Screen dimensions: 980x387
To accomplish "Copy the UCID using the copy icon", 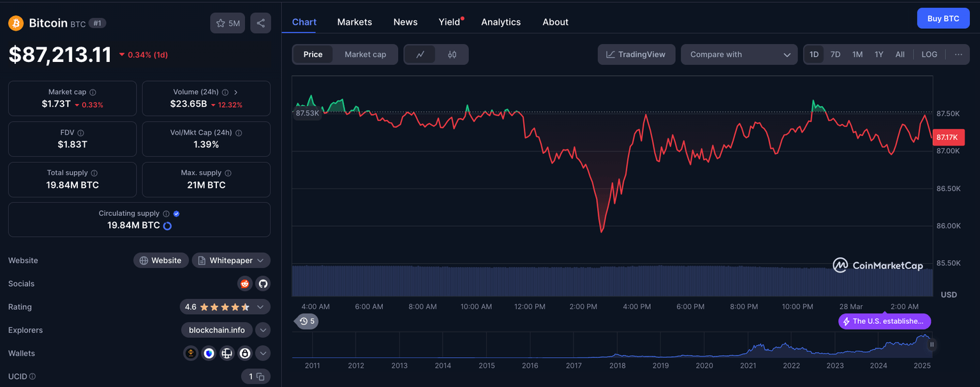I will [260, 376].
